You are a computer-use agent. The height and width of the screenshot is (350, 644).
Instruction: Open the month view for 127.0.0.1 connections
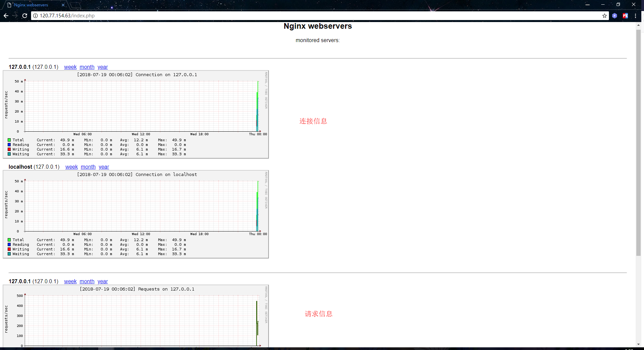pos(87,67)
